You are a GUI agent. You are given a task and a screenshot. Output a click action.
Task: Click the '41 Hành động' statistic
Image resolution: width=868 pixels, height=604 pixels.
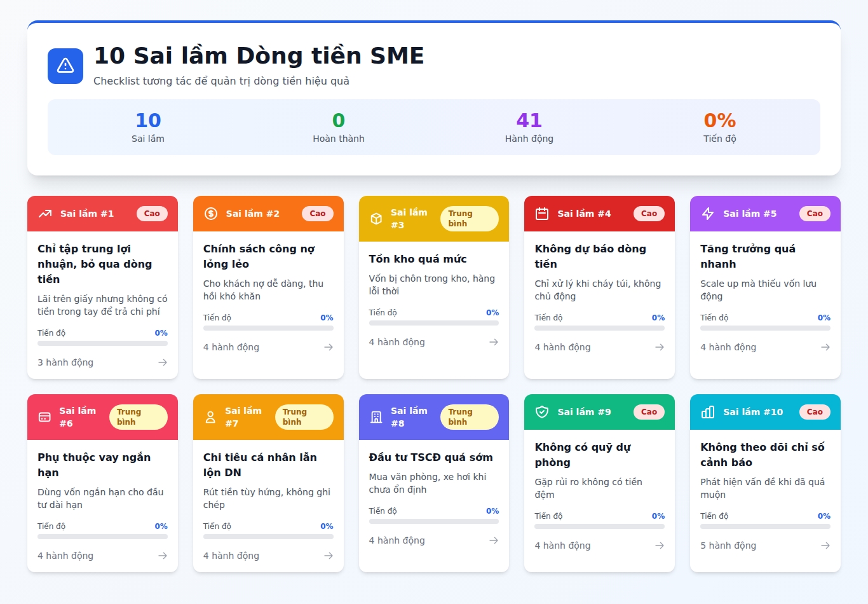(529, 127)
